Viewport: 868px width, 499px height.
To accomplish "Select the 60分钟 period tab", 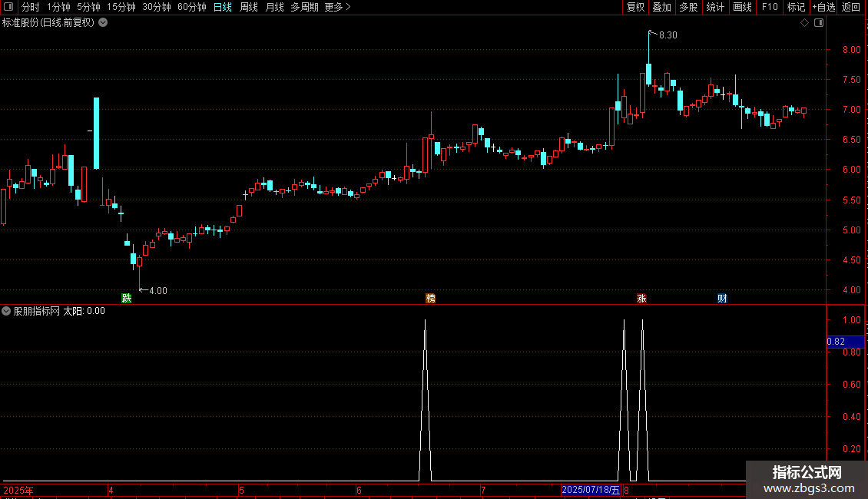I will tap(191, 7).
